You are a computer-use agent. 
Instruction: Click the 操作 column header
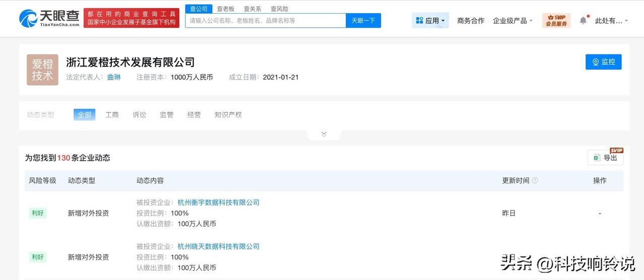pos(600,180)
